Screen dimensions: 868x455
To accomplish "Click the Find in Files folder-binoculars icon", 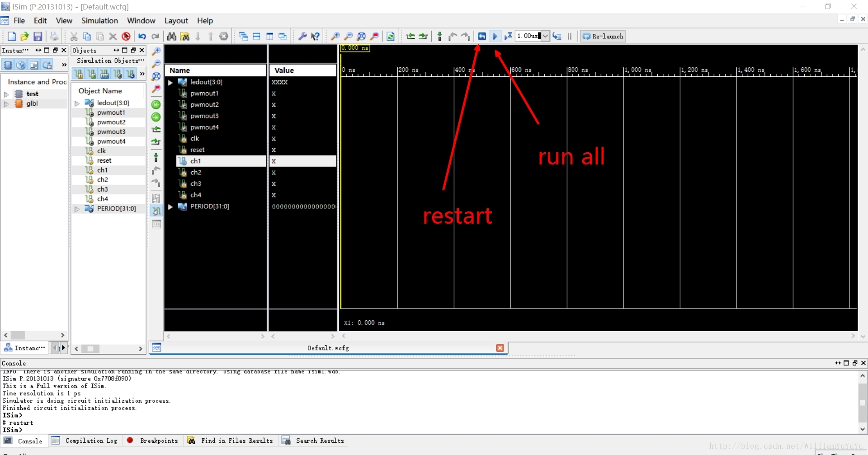I will [185, 36].
